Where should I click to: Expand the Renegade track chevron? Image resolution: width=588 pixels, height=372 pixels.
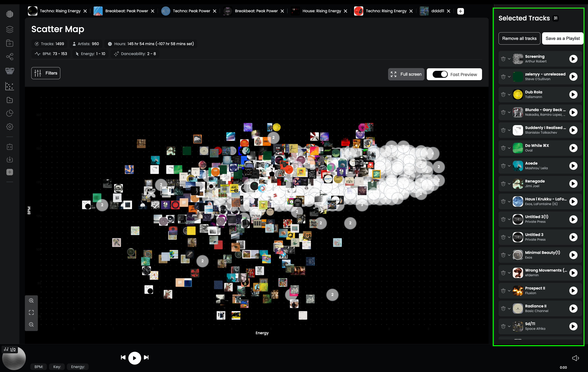[x=509, y=184]
